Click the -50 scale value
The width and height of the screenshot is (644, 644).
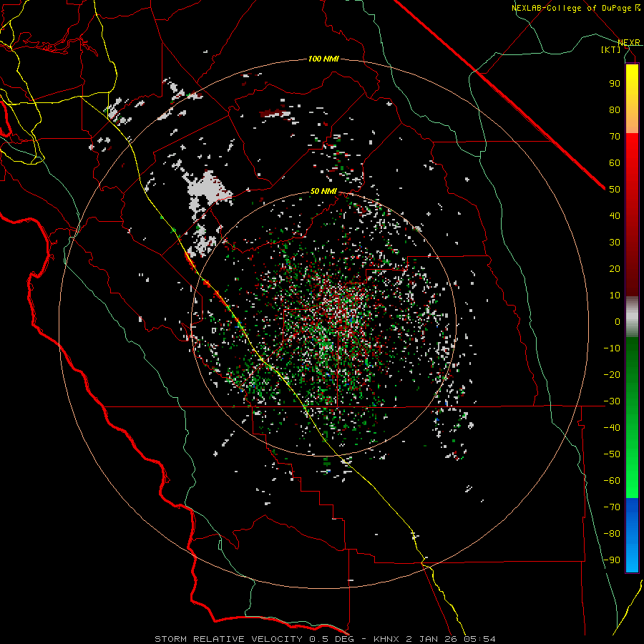click(x=612, y=454)
